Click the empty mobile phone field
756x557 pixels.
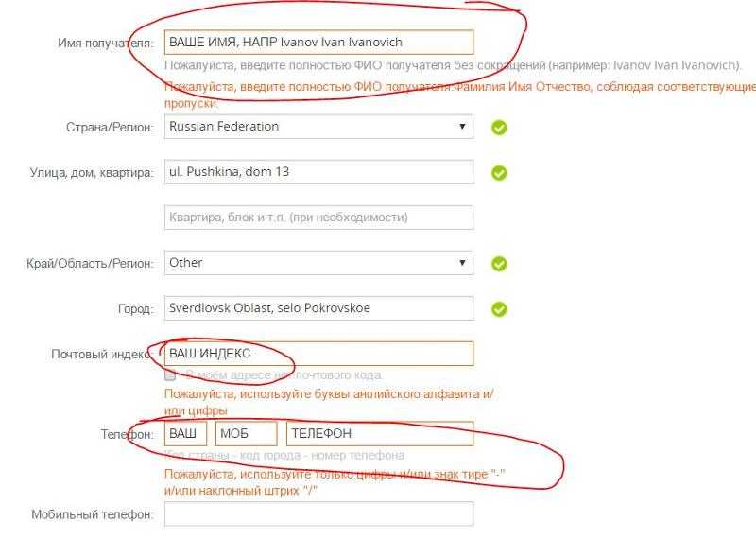click(x=318, y=514)
